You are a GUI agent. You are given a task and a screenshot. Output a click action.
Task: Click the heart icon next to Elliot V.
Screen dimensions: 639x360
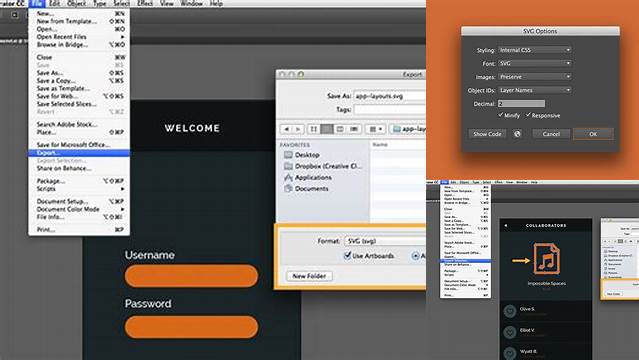(x=509, y=332)
